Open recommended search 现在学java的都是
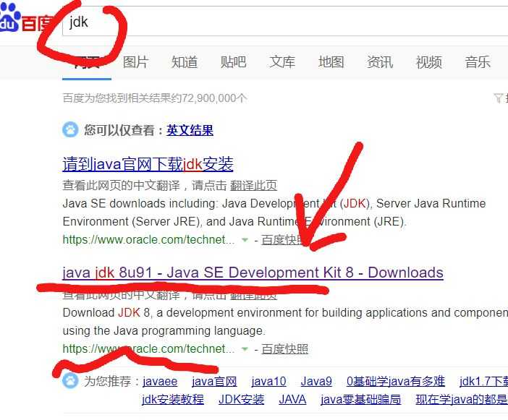 [462, 399]
